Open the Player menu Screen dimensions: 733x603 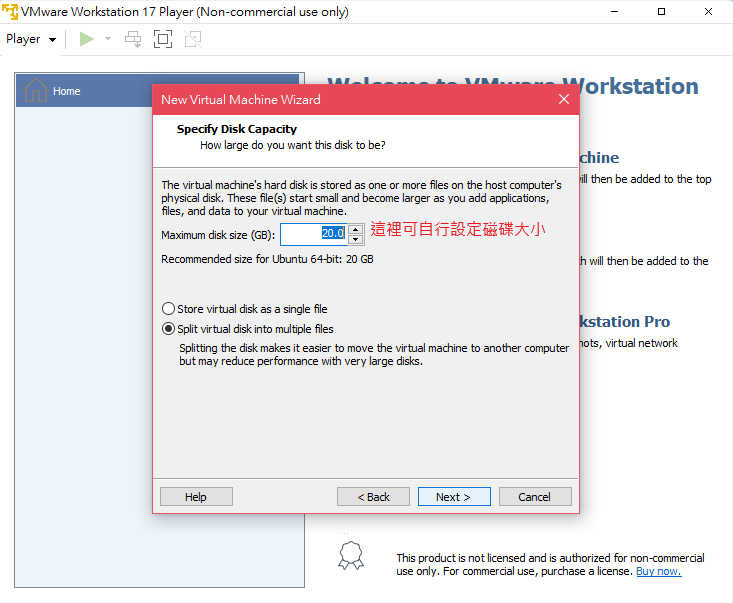[x=31, y=39]
